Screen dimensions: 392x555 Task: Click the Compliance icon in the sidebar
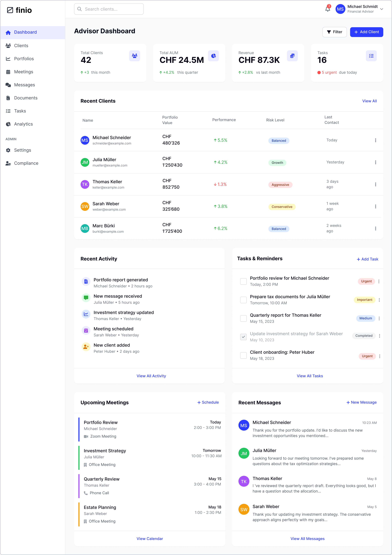8,163
